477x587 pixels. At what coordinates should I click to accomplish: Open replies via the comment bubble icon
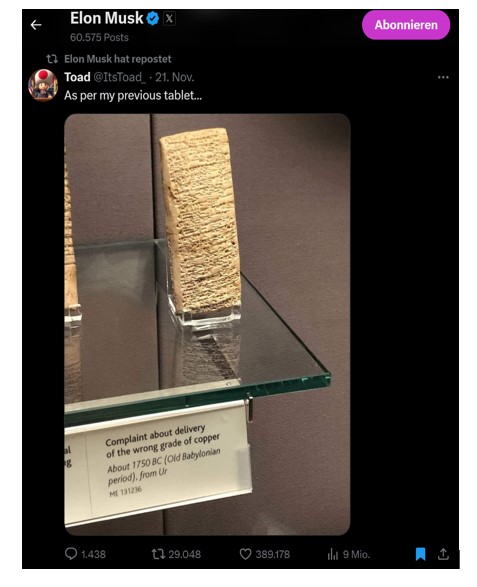pos(71,553)
